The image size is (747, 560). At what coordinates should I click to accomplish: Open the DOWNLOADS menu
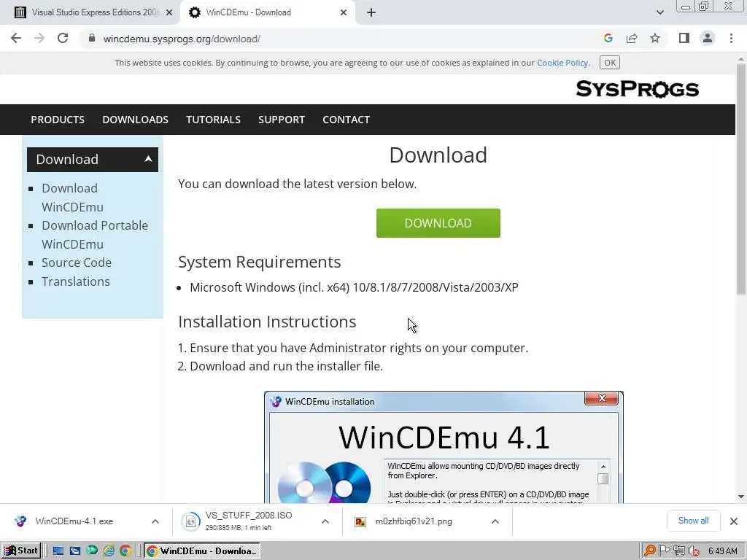(x=135, y=120)
